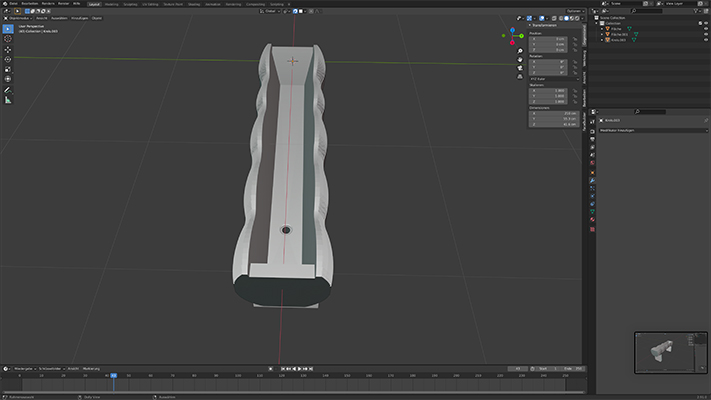Choose the Rotate tool
This screenshot has height=400, width=711.
click(8, 58)
